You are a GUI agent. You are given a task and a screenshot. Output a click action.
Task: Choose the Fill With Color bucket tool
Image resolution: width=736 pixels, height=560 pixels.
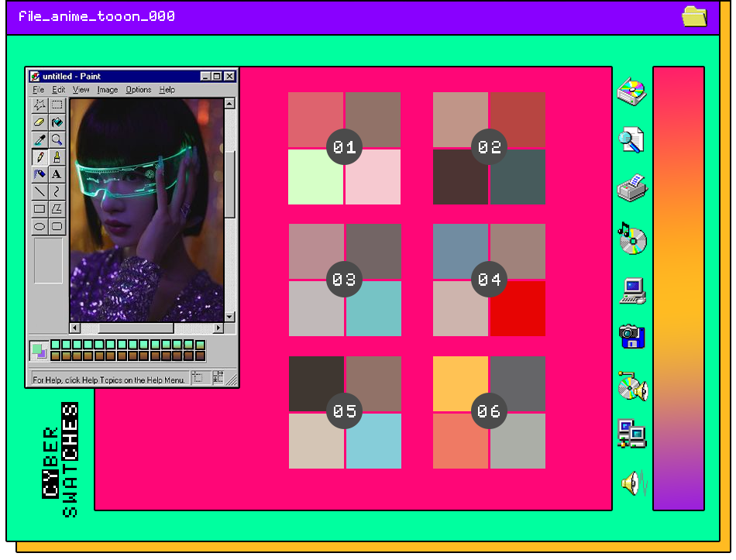[57, 122]
